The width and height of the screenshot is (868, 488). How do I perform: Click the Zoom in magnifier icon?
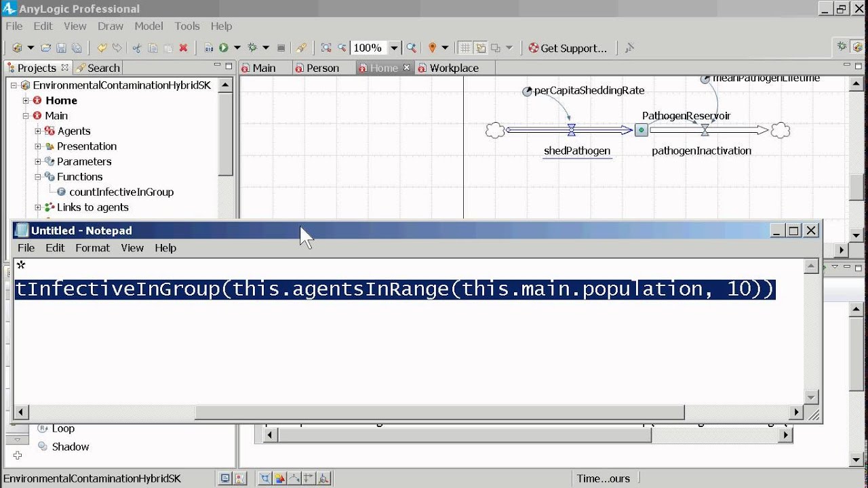[411, 48]
